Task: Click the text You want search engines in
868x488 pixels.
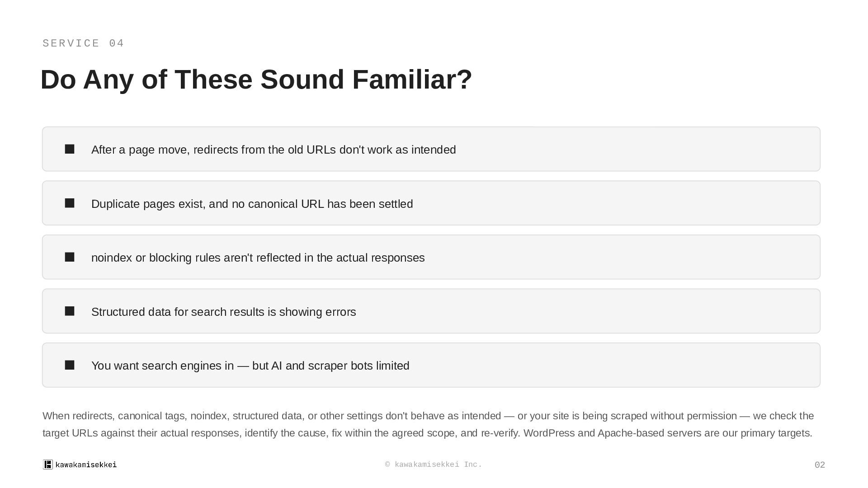Action: [x=163, y=366]
